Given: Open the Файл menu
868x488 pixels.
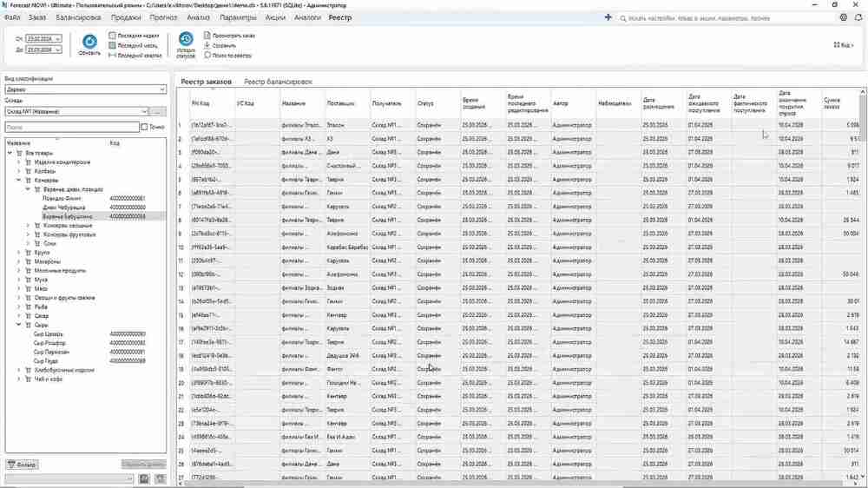Looking at the screenshot, I should 12,17.
